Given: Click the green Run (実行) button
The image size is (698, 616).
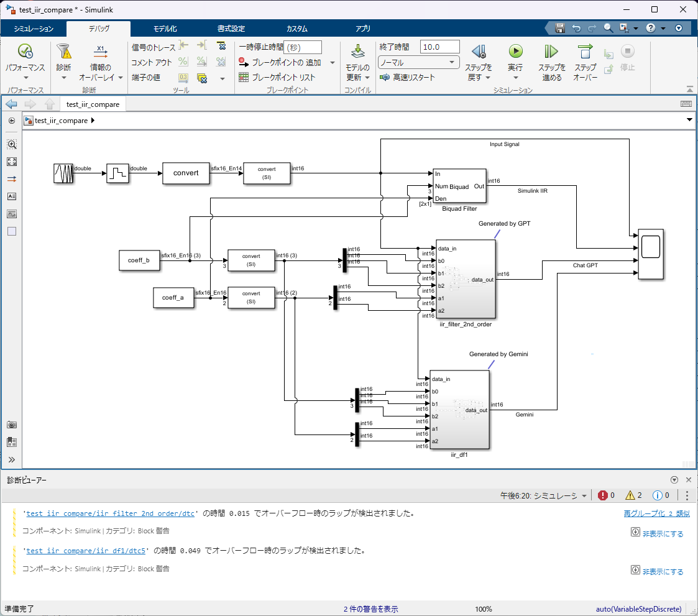Looking at the screenshot, I should pyautogui.click(x=515, y=52).
